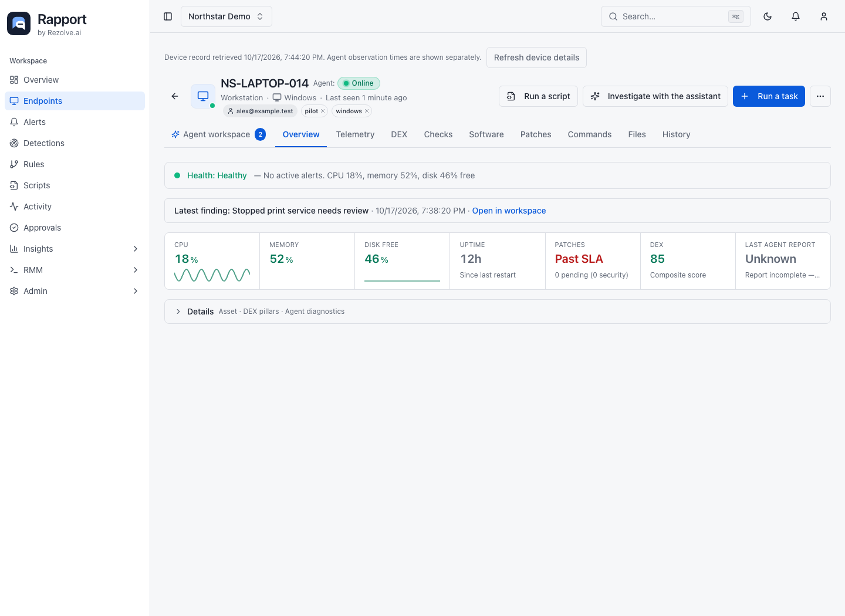Open Rules in the sidebar

(75, 164)
